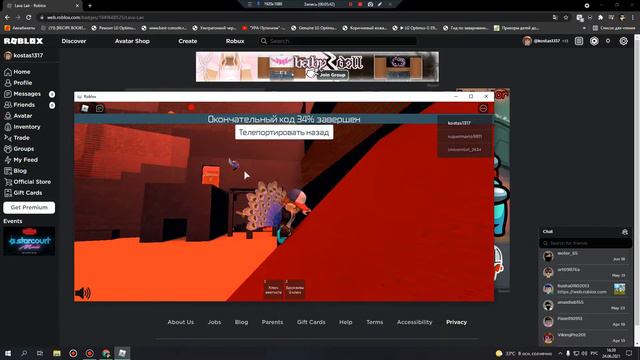Viewport: 640px width, 360px height.
Task: Open the Jobs footer link
Action: pyautogui.click(x=214, y=322)
